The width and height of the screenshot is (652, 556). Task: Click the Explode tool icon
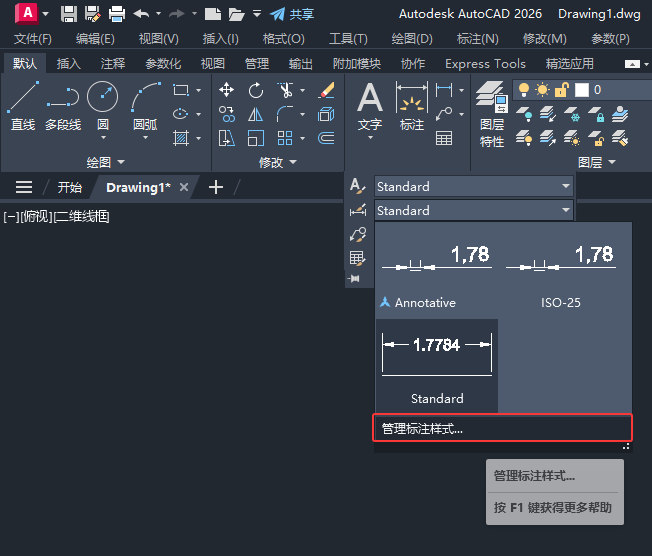(x=326, y=114)
